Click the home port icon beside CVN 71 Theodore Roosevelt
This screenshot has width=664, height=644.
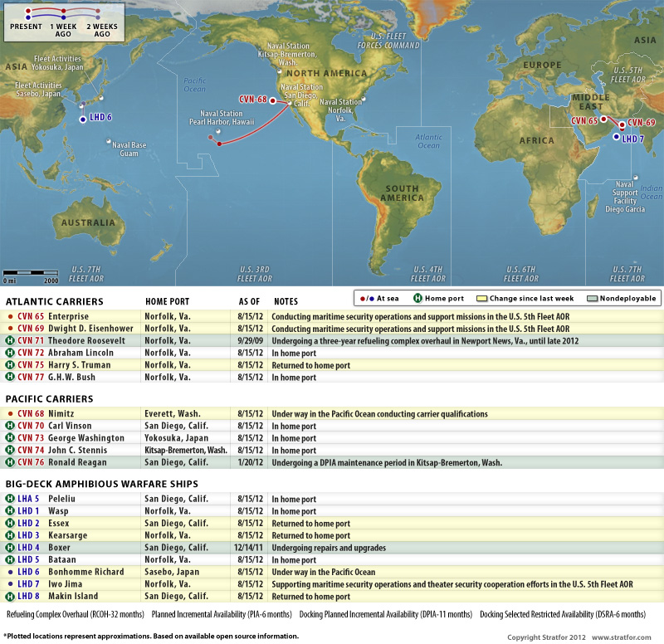click(10, 340)
